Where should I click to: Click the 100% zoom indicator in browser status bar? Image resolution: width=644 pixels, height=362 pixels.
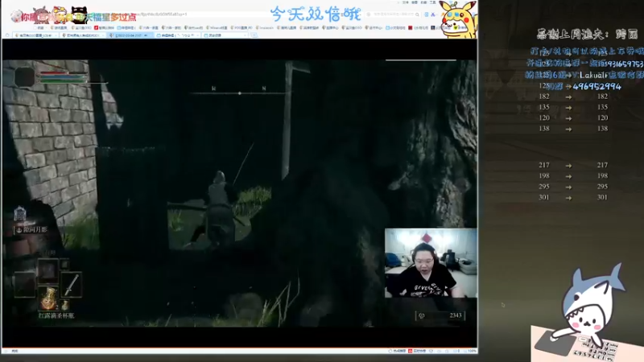click(x=472, y=351)
